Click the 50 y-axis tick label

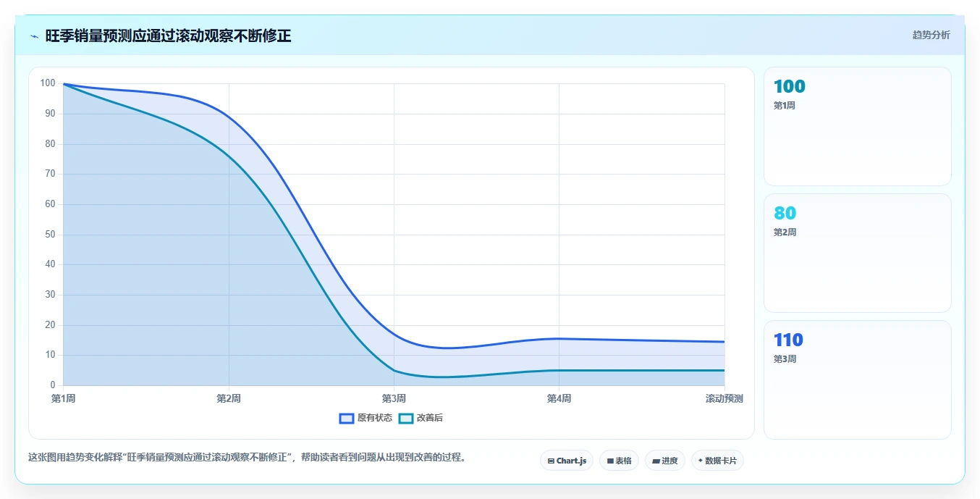click(50, 235)
